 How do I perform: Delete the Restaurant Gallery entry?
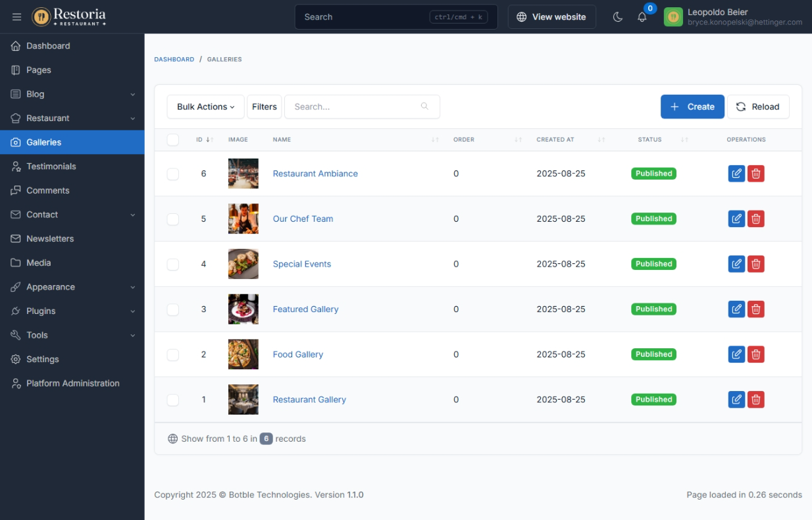pyautogui.click(x=756, y=400)
